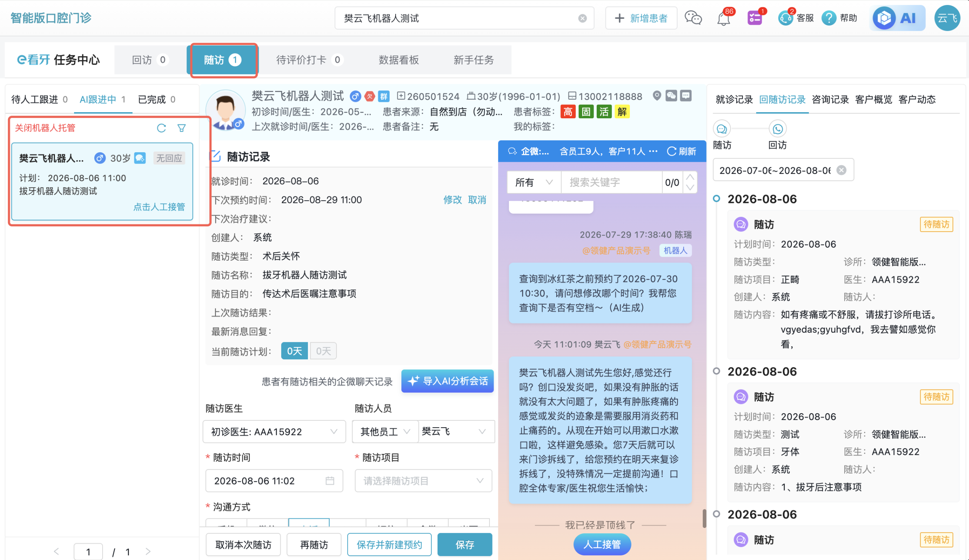The height and width of the screenshot is (560, 969).
Task: Click the chat panel scrollbar
Action: click(704, 518)
